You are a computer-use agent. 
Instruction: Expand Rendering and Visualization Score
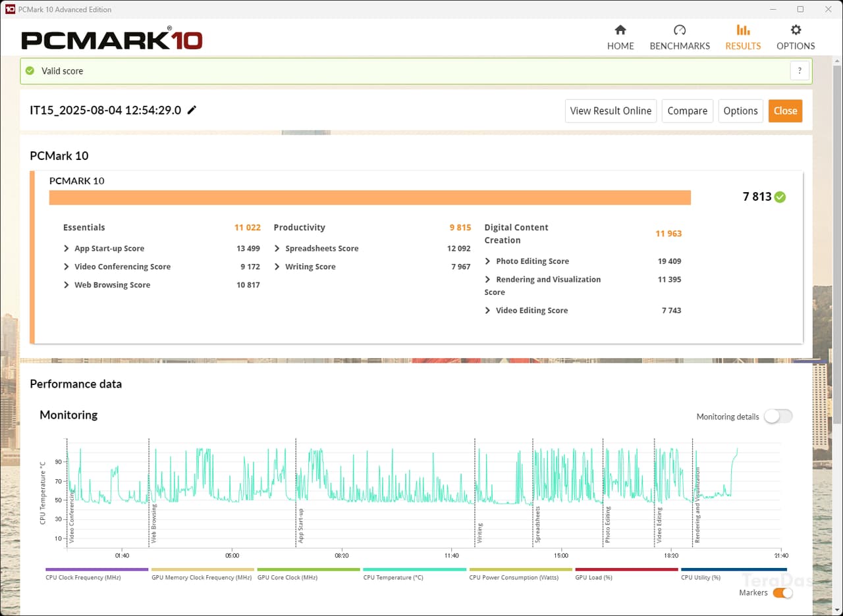pos(488,280)
